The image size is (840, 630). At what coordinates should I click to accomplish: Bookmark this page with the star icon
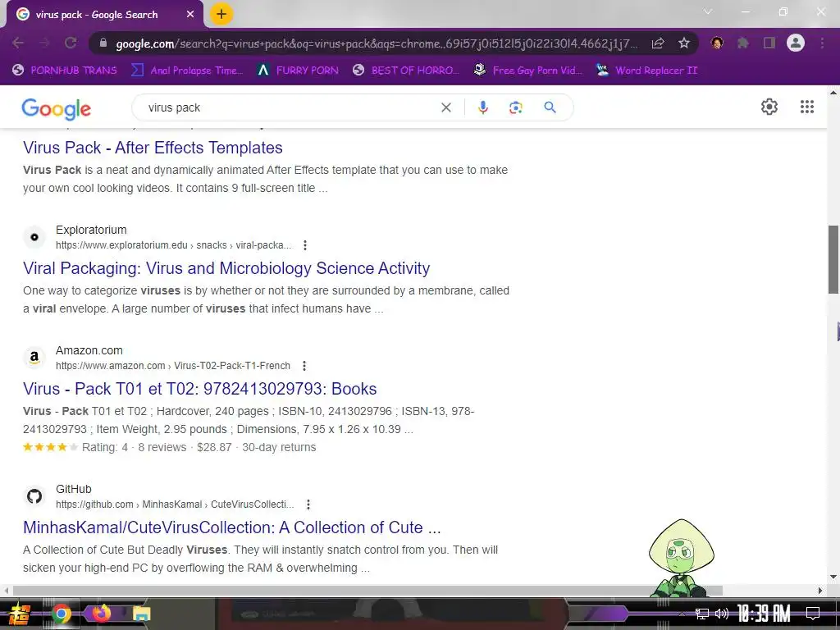point(684,43)
